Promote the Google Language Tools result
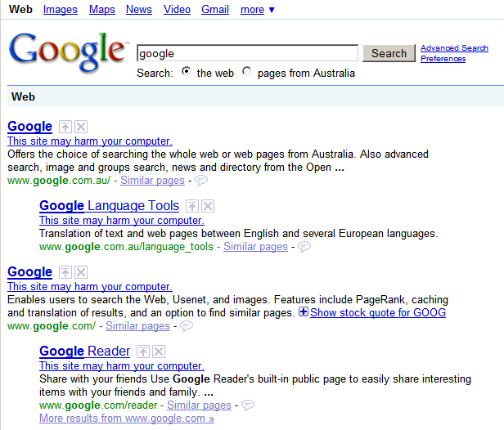The image size is (504, 430). click(192, 206)
